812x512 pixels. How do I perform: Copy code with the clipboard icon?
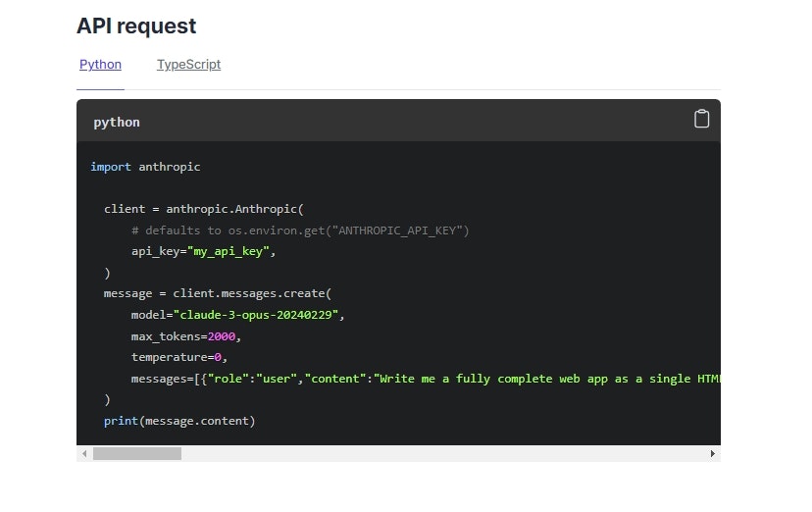[701, 119]
